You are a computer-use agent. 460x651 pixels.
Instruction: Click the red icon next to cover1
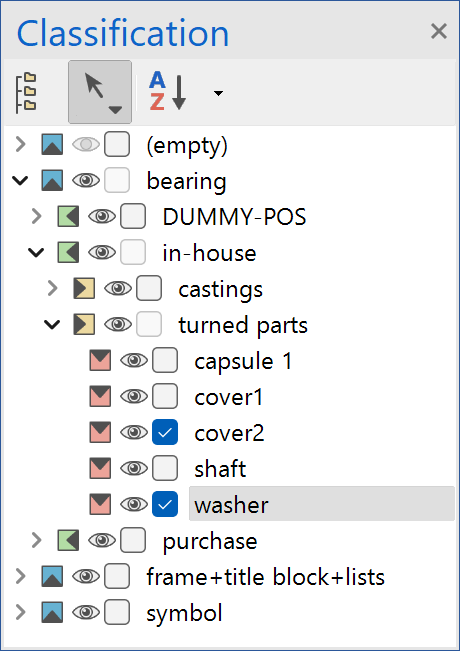point(100,396)
